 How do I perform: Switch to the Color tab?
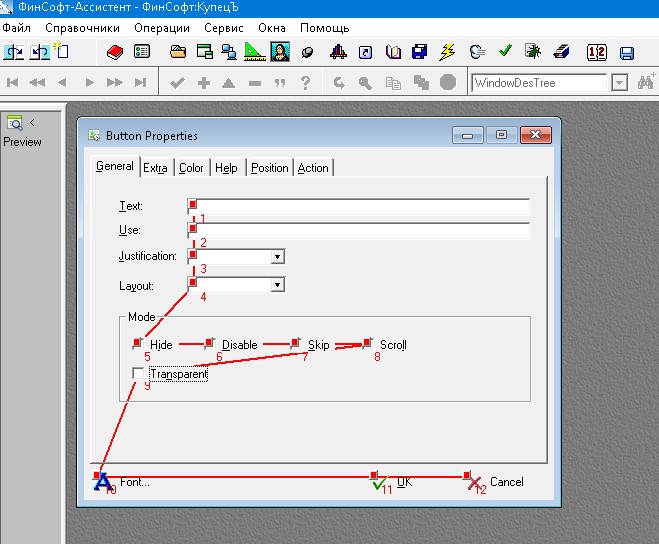coord(191,168)
